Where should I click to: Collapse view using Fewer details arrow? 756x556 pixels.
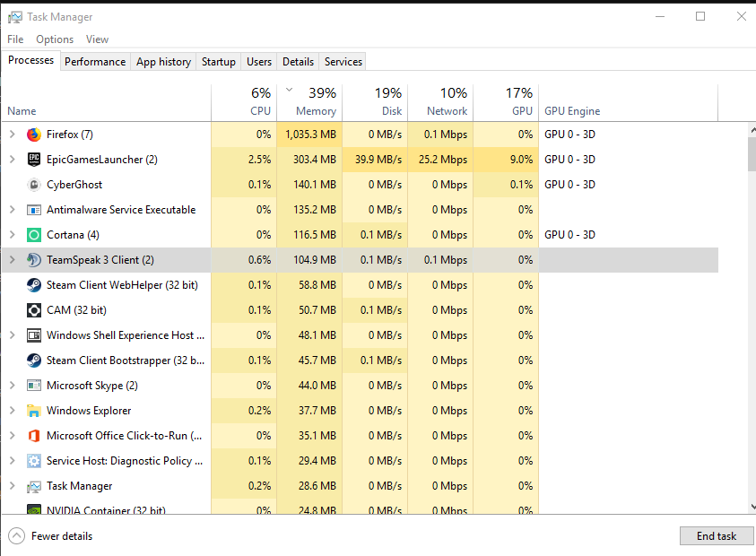[x=16, y=536]
